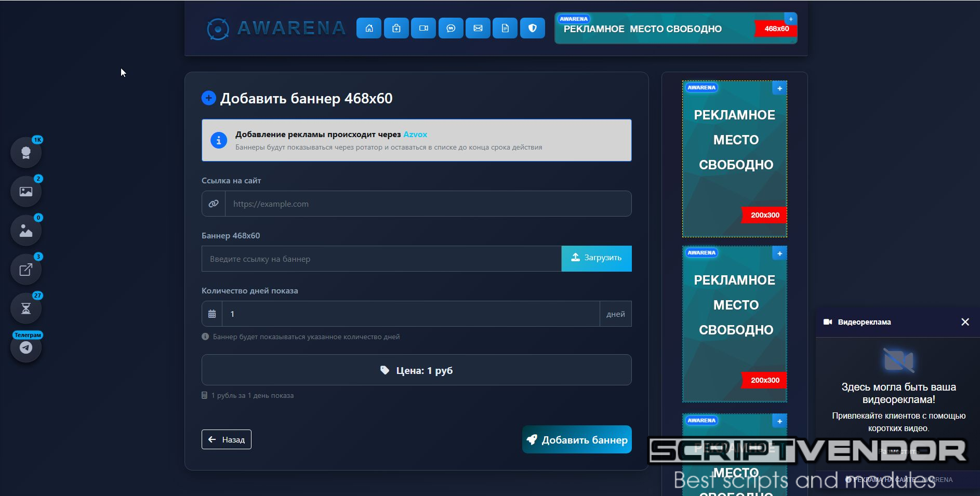Click the external link sidebar icon
Screen dimensions: 980x496
pyautogui.click(x=26, y=270)
